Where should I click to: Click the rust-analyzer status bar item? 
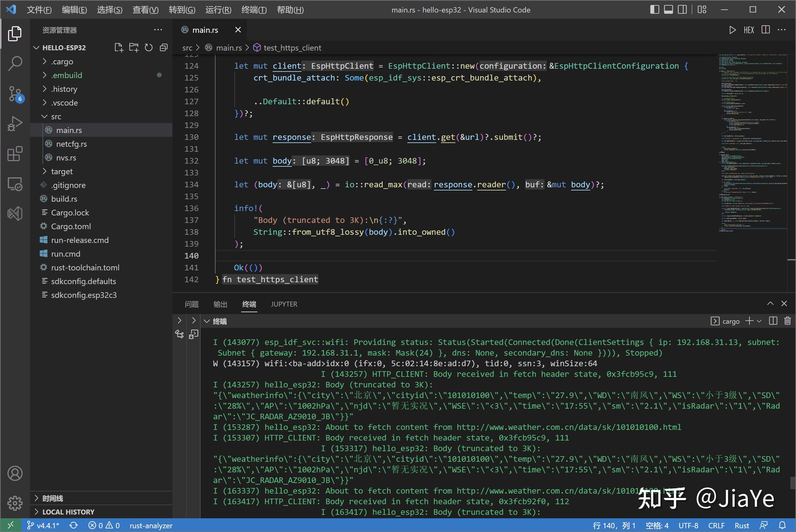tap(151, 525)
